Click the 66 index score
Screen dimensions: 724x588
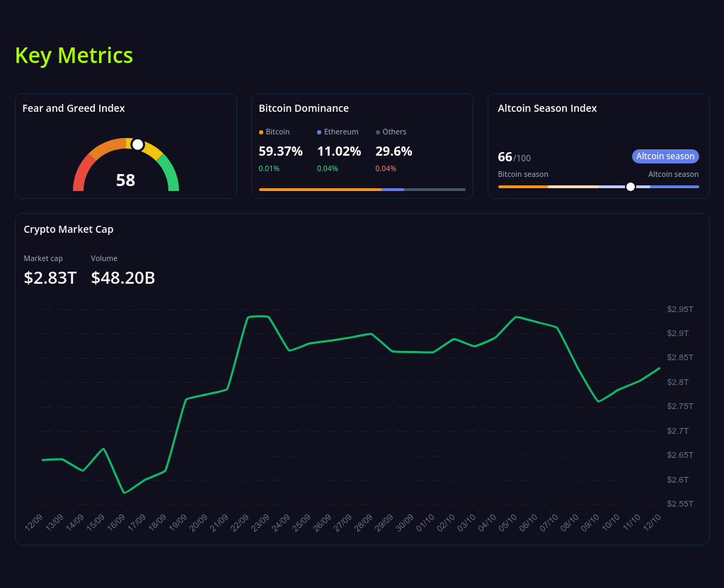point(505,157)
